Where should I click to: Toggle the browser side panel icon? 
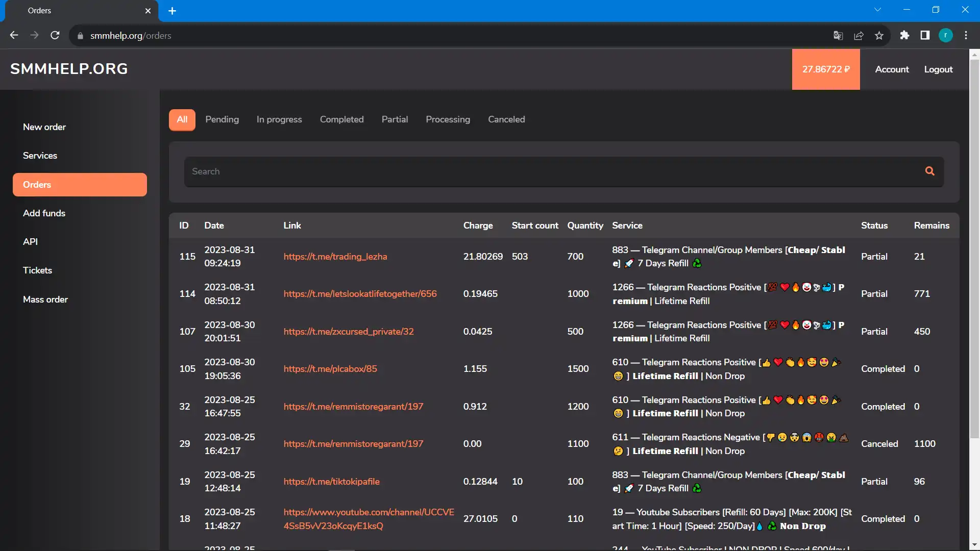click(x=925, y=35)
